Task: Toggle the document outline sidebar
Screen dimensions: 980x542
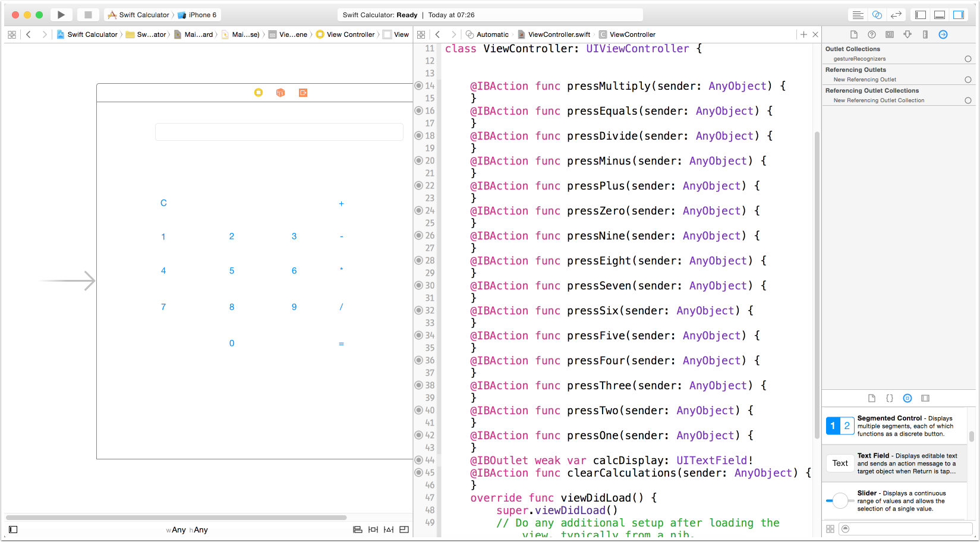Action: pyautogui.click(x=13, y=530)
